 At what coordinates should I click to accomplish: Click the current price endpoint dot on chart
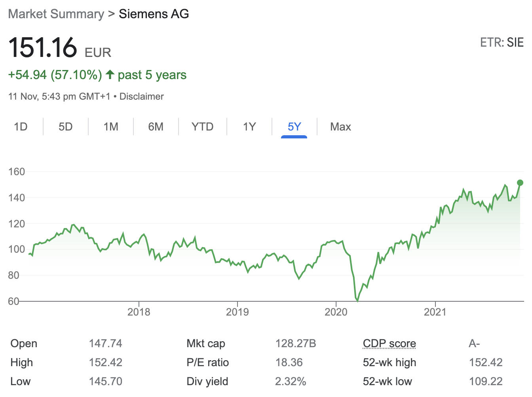(520, 183)
